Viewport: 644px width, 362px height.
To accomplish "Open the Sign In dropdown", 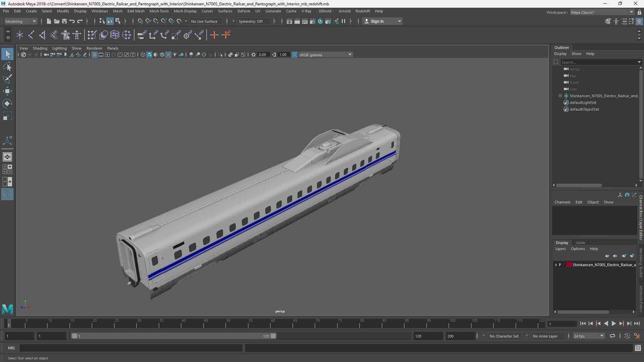I will pos(383,21).
